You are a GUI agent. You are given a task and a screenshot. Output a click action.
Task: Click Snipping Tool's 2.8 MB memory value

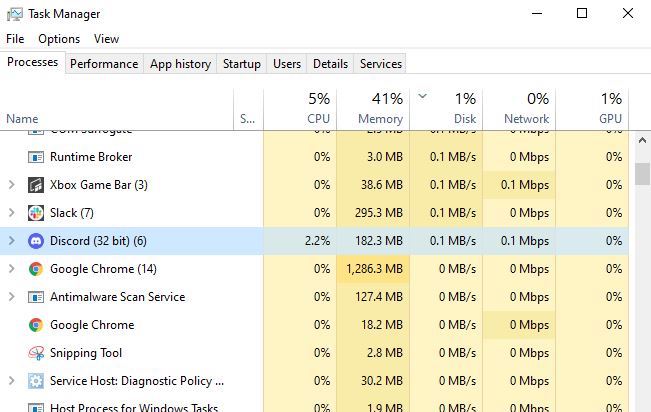385,353
